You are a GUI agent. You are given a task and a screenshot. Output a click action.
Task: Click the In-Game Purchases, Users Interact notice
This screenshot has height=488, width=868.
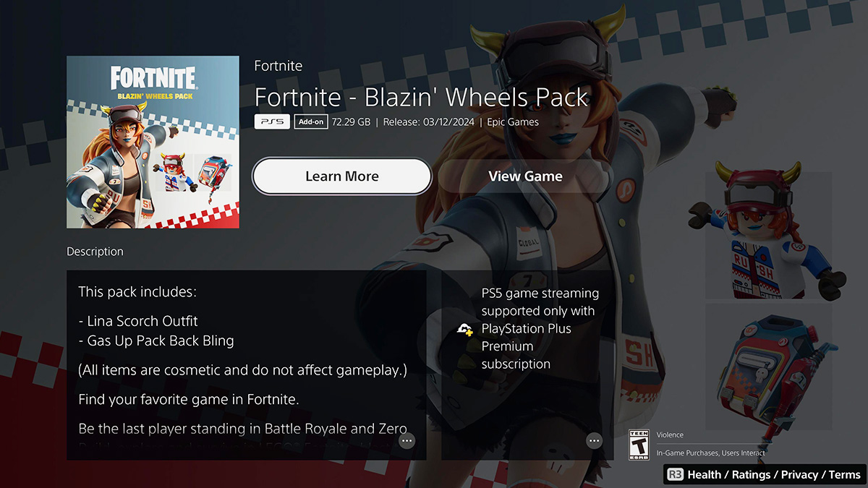pyautogui.click(x=710, y=453)
